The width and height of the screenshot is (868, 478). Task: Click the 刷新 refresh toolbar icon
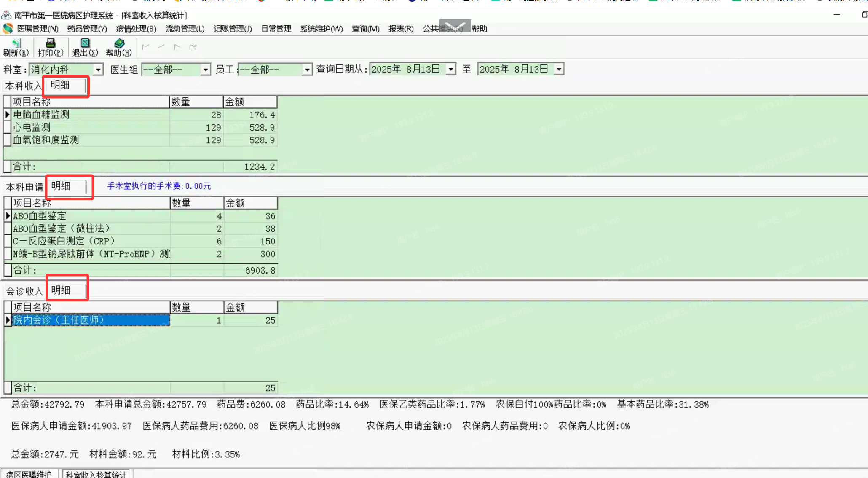[x=16, y=47]
